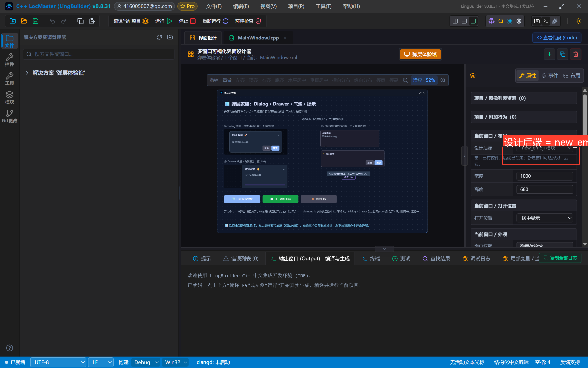The width and height of the screenshot is (588, 368).
Task: Switch to the MainWindow.lcpp tab
Action: [x=258, y=38]
